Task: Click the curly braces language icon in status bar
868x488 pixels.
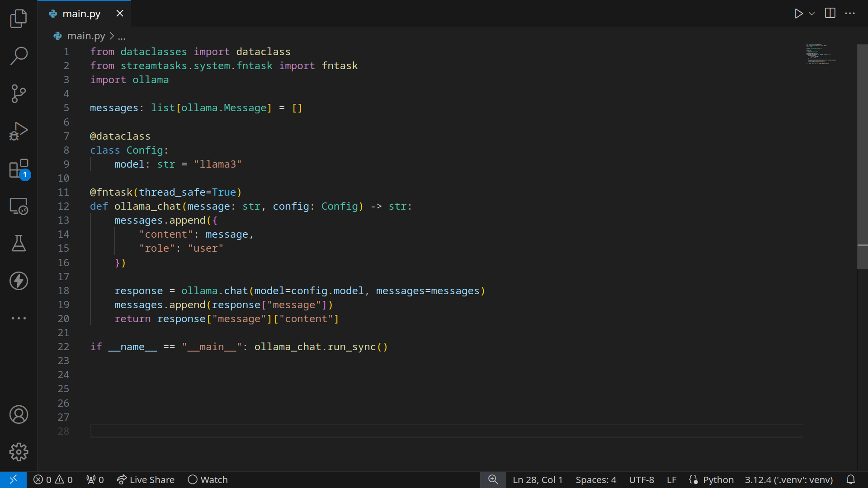Action: (693, 479)
